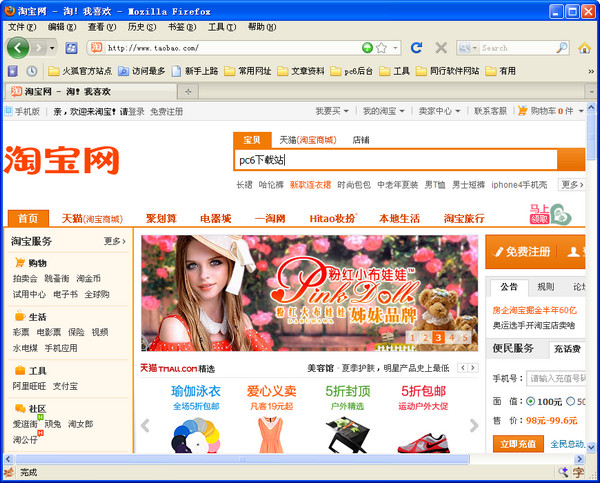Screen dimensions: 600x483
Task: Click the Stop loading X icon
Action: (441, 47)
